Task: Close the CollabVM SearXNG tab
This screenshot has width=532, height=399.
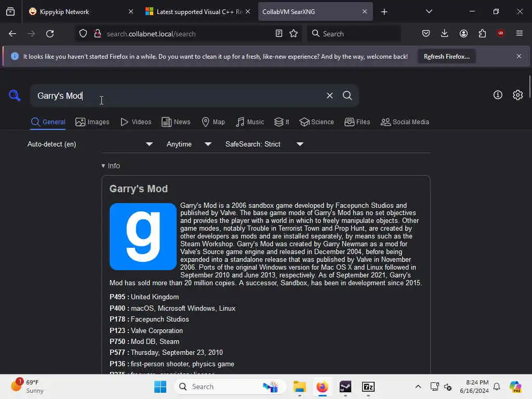Action: [364, 12]
